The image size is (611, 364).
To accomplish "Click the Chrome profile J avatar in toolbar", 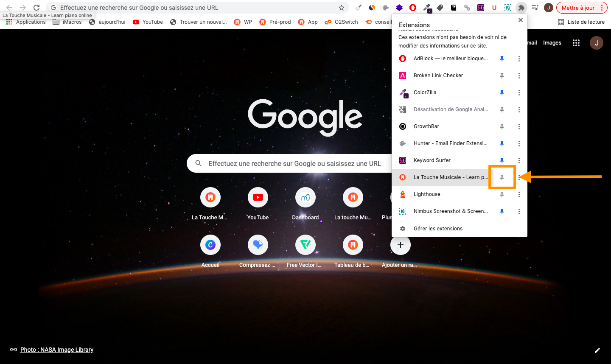I will 549,8.
